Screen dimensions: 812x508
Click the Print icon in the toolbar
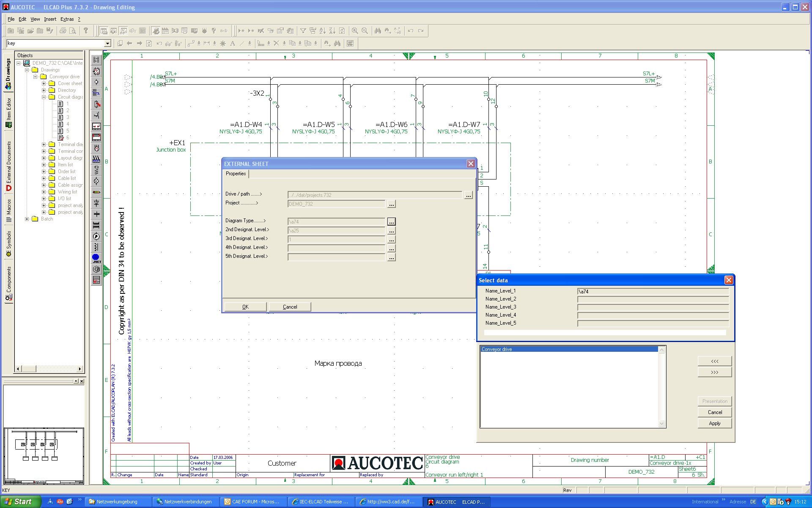click(63, 30)
